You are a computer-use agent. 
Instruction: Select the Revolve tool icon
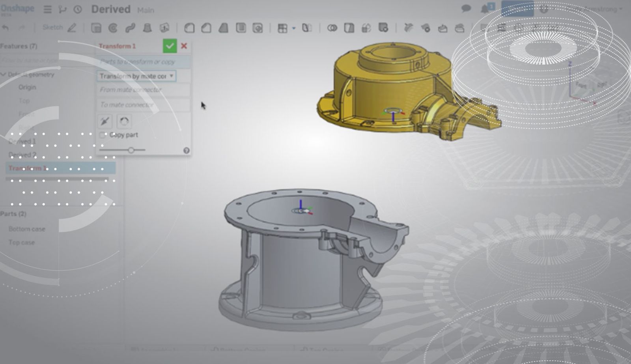(x=113, y=28)
